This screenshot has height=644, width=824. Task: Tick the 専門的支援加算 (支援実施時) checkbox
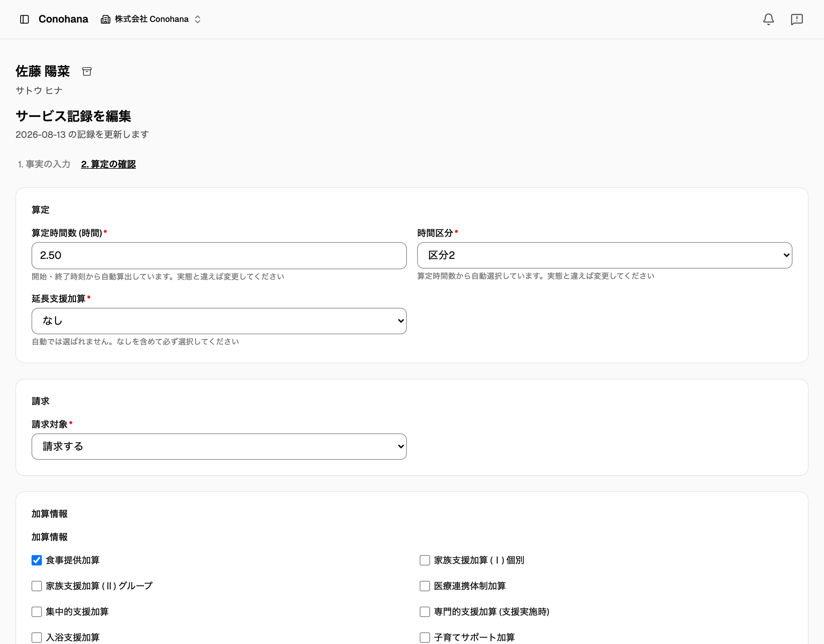(x=425, y=611)
